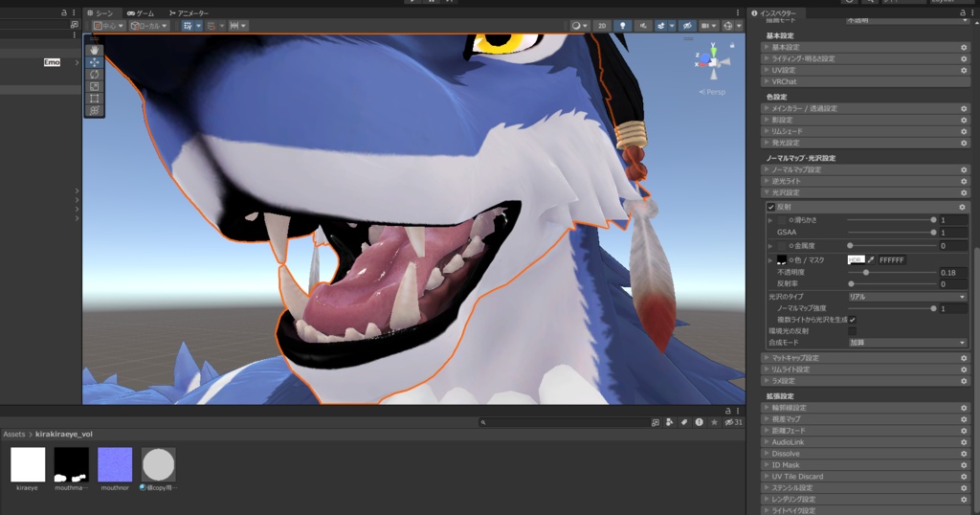Toggle the 反射 checkbox
The height and width of the screenshot is (515, 980).
(x=771, y=207)
